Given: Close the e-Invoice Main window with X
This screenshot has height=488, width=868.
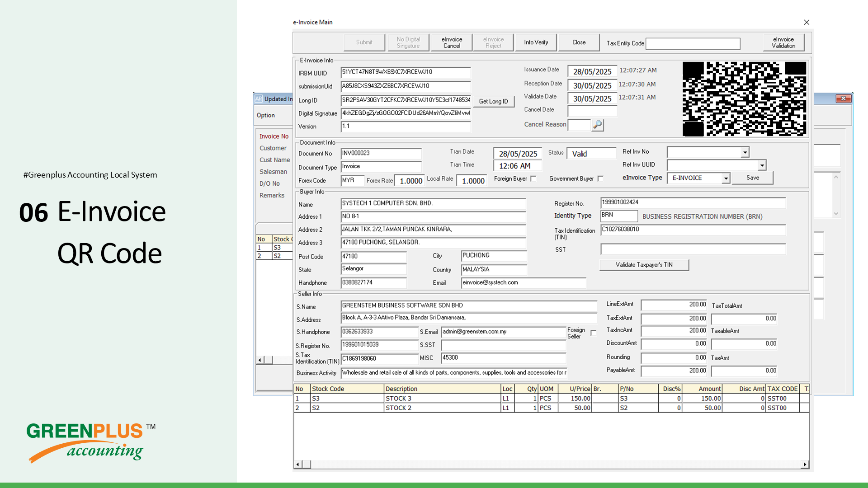Looking at the screenshot, I should point(807,22).
